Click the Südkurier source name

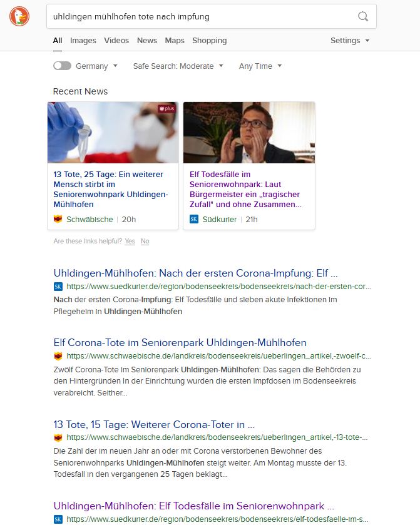219,219
